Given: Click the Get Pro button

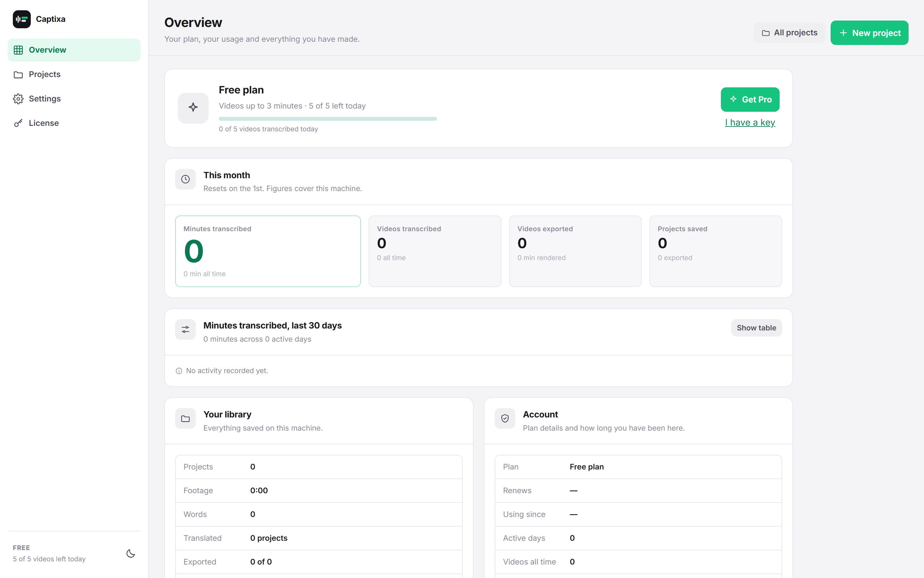Looking at the screenshot, I should point(750,100).
